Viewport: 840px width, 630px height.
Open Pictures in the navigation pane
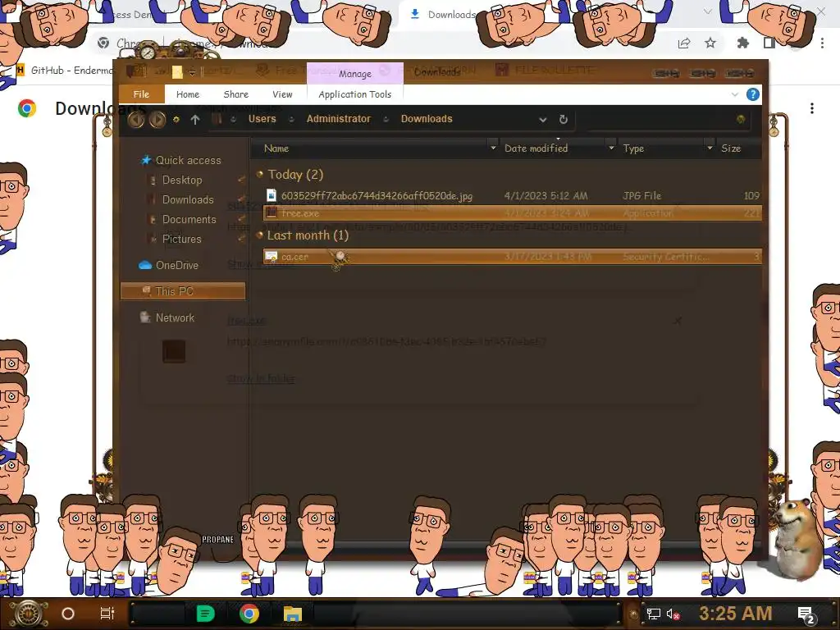coord(181,239)
